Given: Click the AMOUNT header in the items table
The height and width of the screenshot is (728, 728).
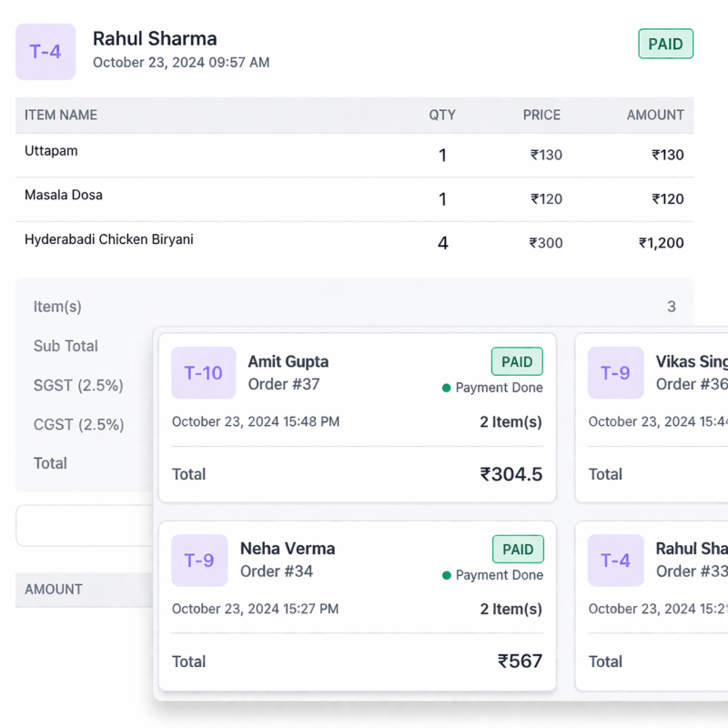Looking at the screenshot, I should 655,115.
